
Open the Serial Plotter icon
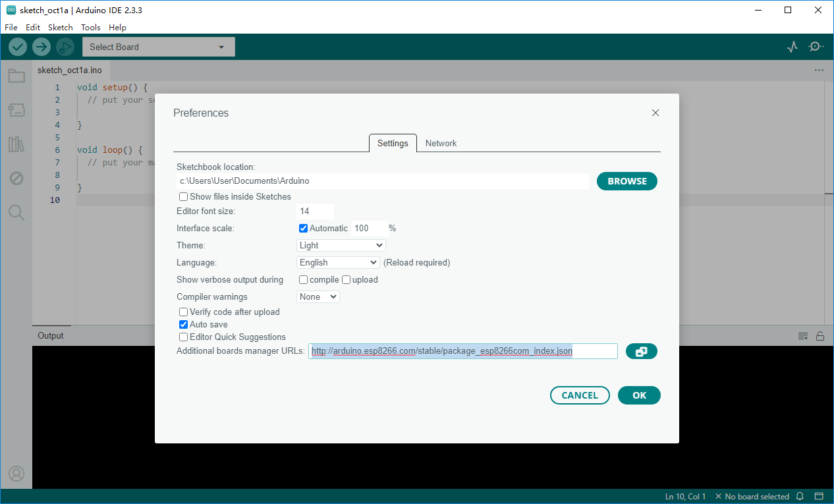792,47
